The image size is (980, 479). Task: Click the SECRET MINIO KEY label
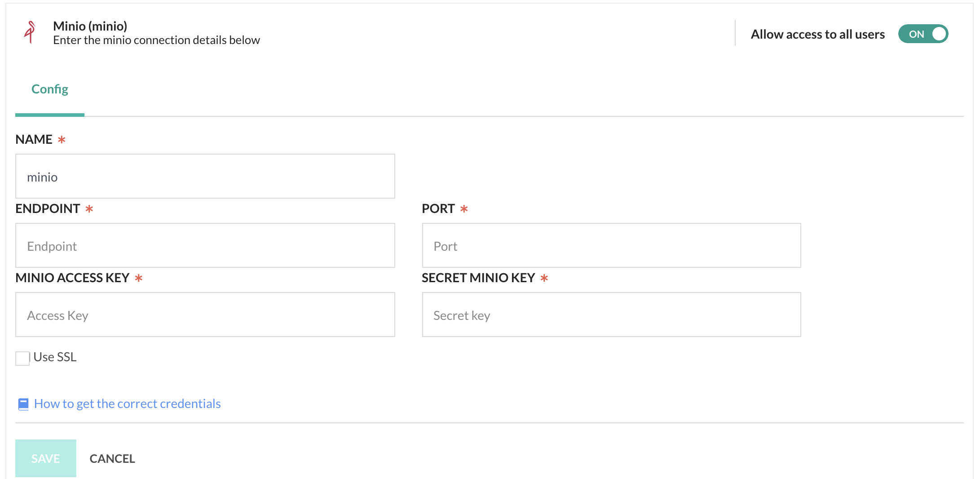click(x=478, y=278)
